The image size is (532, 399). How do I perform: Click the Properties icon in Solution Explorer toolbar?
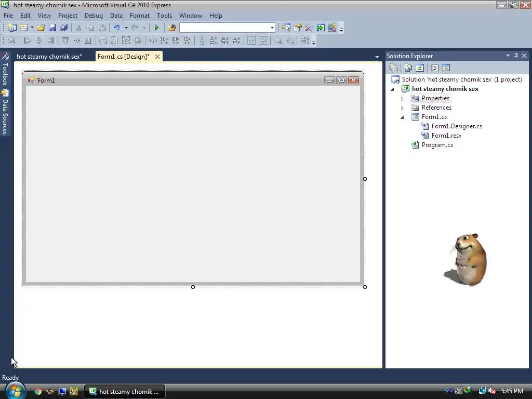click(x=393, y=68)
